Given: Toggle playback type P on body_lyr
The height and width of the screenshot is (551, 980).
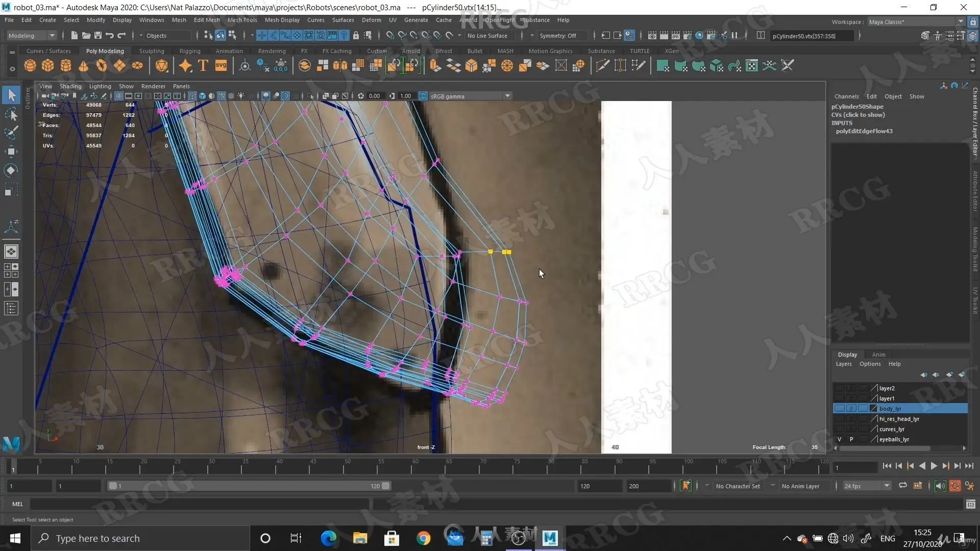Looking at the screenshot, I should click(851, 409).
